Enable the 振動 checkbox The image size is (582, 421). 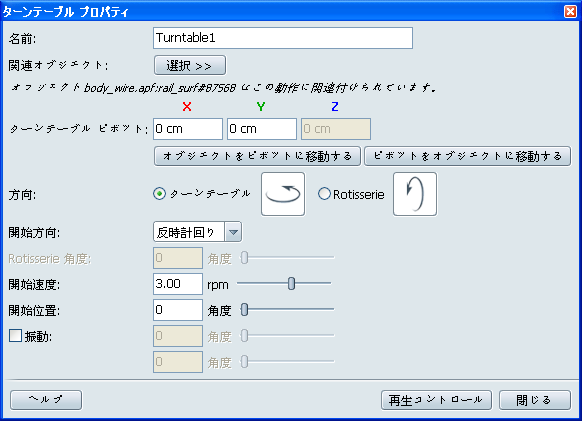point(15,336)
